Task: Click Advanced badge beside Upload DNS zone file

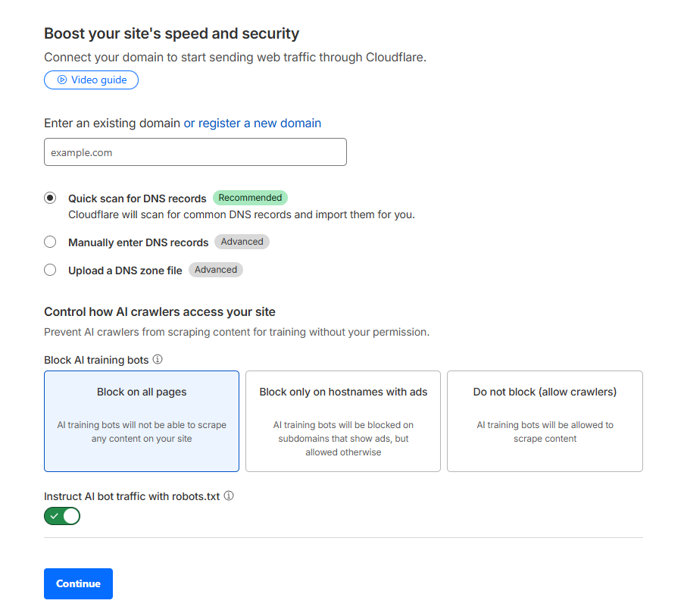Action: click(215, 270)
